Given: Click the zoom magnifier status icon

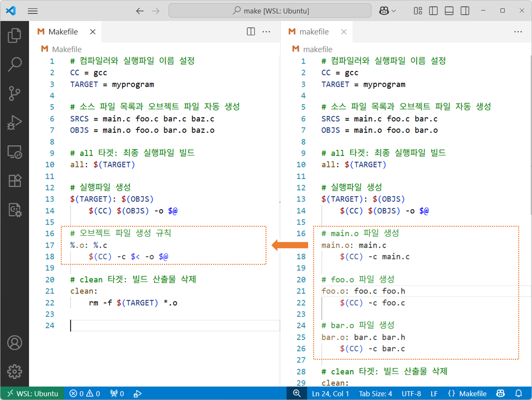Looking at the screenshot, I should pos(297,393).
